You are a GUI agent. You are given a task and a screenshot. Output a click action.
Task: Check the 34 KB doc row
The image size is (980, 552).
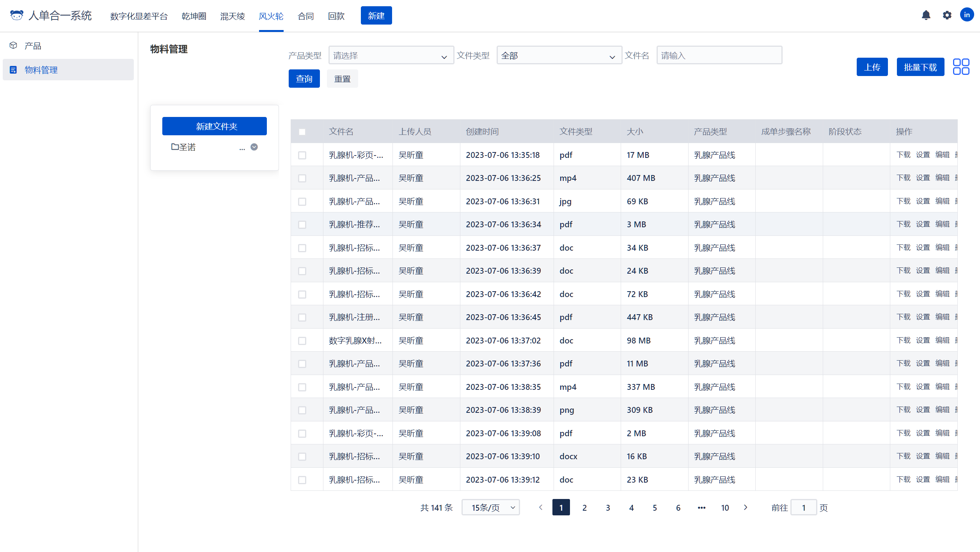(302, 248)
